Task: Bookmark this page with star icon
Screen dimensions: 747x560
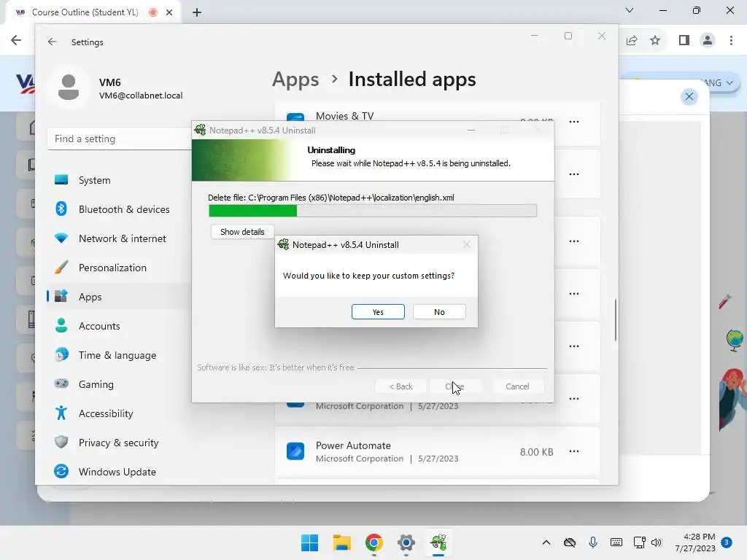Action: [655, 41]
